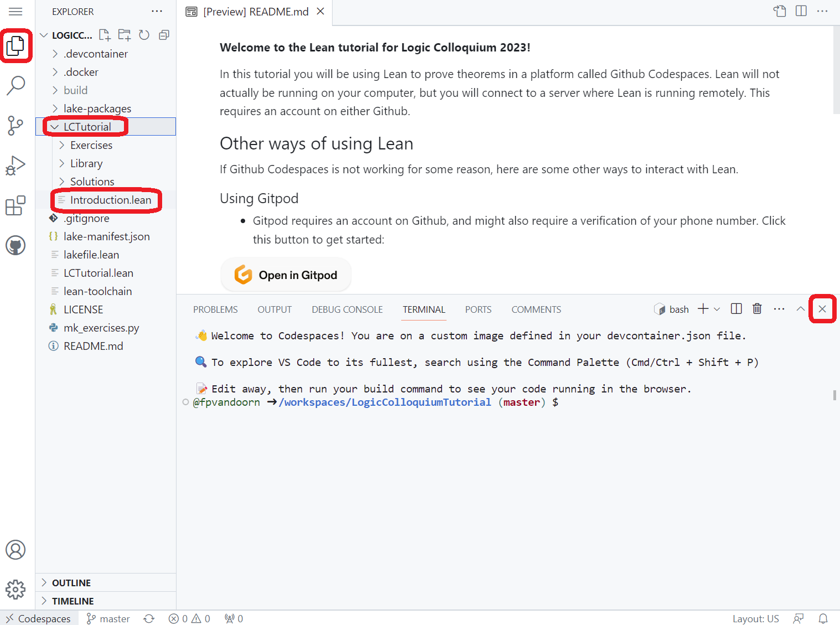Open editor more actions menu
The width and height of the screenshot is (840, 625).
click(822, 11)
